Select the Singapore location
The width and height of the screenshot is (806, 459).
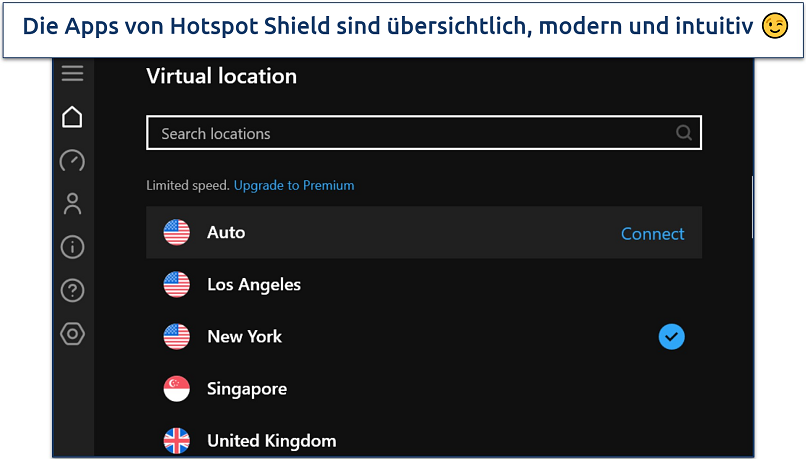click(247, 389)
